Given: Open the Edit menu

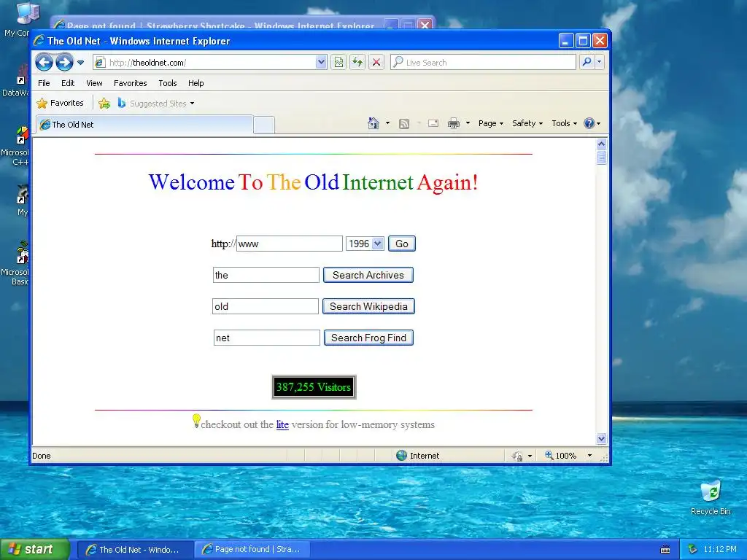Looking at the screenshot, I should point(68,83).
